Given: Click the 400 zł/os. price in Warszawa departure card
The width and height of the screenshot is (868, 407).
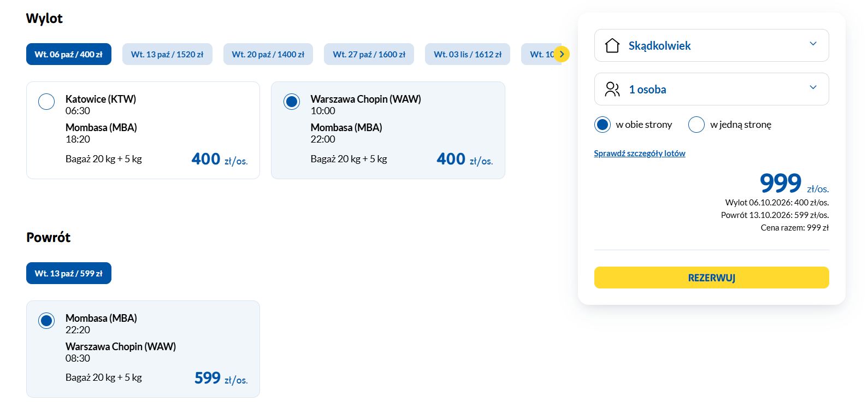Looking at the screenshot, I should point(465,159).
